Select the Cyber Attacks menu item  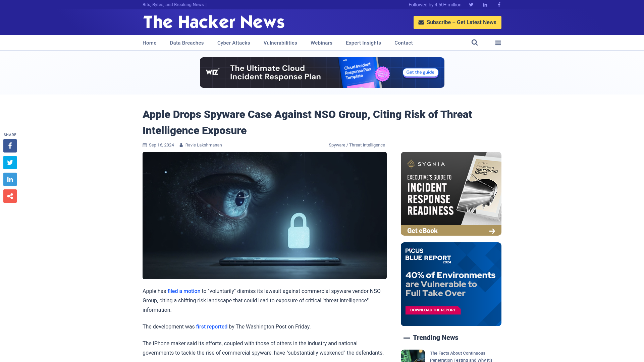(233, 43)
